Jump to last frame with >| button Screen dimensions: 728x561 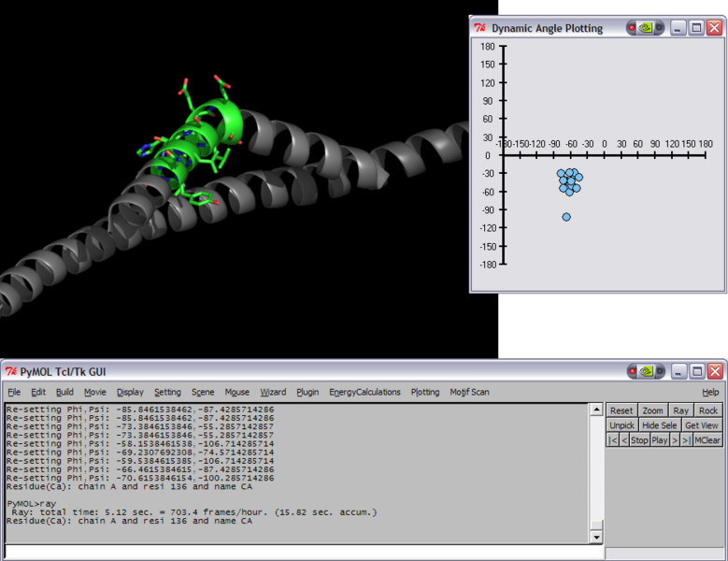click(687, 439)
